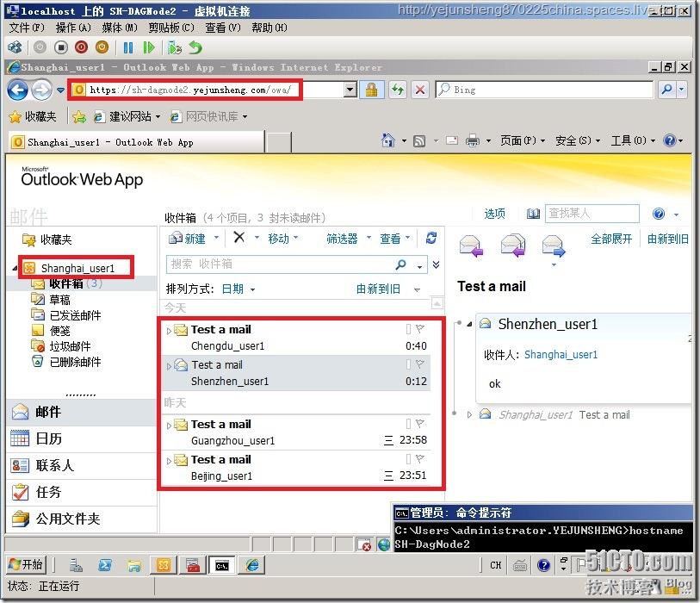Click 新建 to compose new message
This screenshot has height=603, width=700.
coord(188,239)
